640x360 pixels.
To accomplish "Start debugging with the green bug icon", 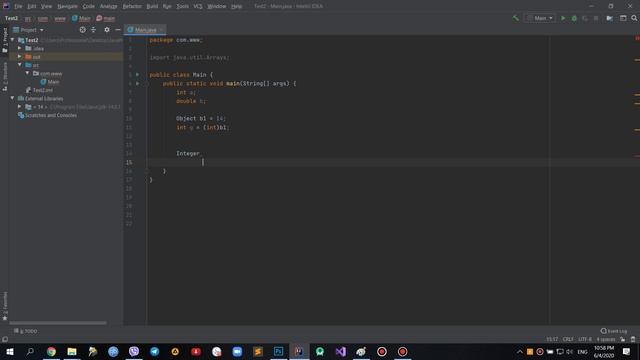I will 574,18.
